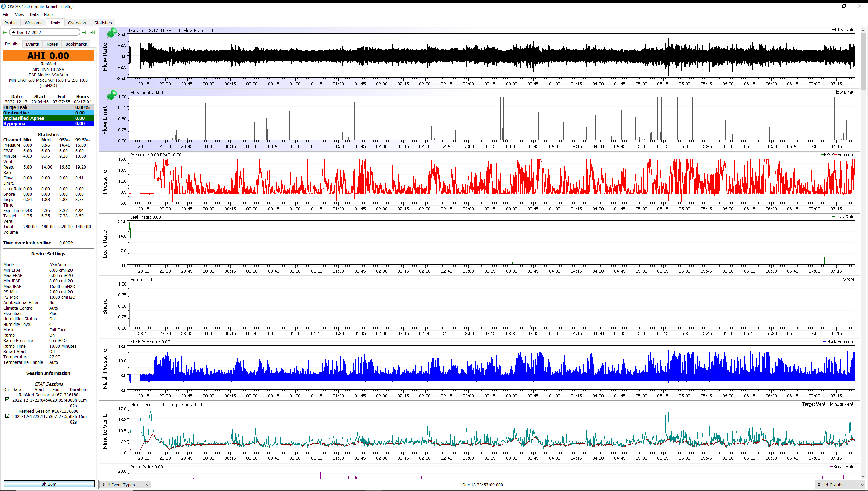The width and height of the screenshot is (868, 491).
Task: Switch to the Welcome tab
Action: (x=34, y=23)
